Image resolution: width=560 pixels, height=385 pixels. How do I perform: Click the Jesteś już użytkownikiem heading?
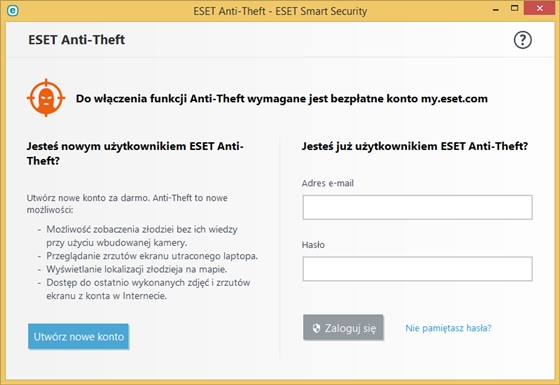415,146
